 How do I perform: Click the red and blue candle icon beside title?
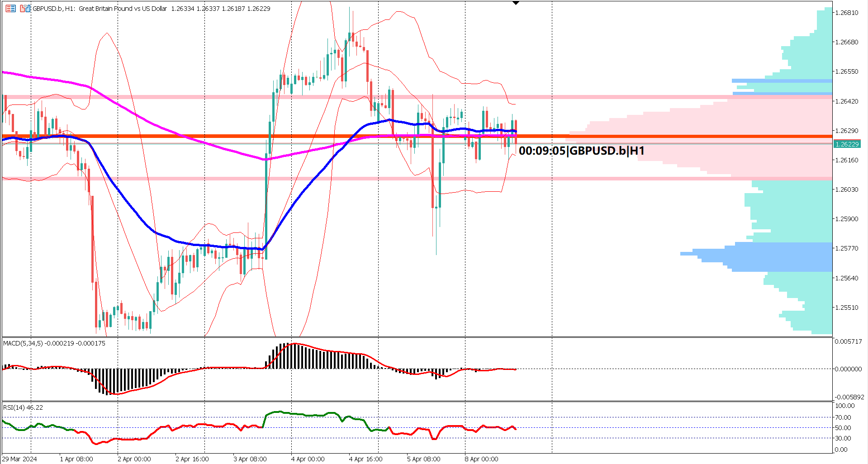click(x=25, y=9)
